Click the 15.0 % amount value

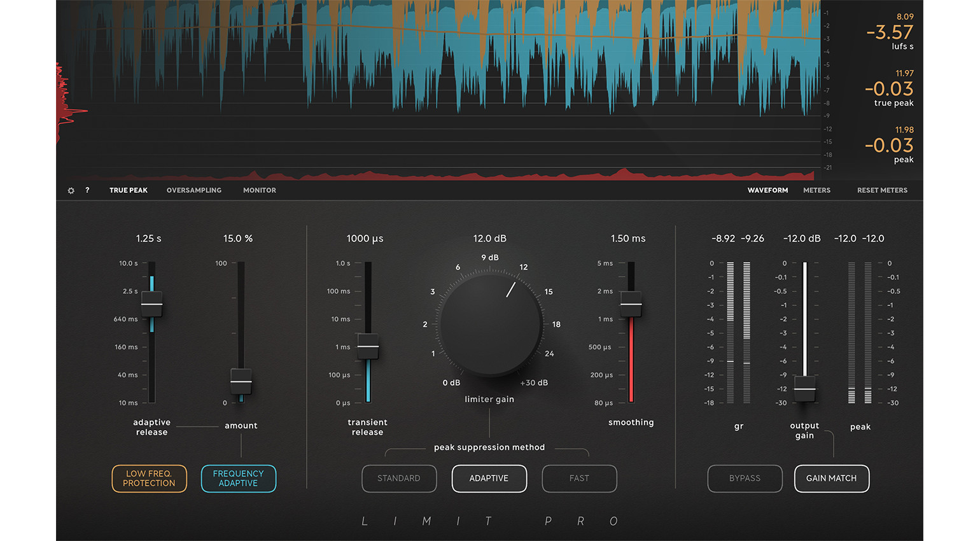238,239
